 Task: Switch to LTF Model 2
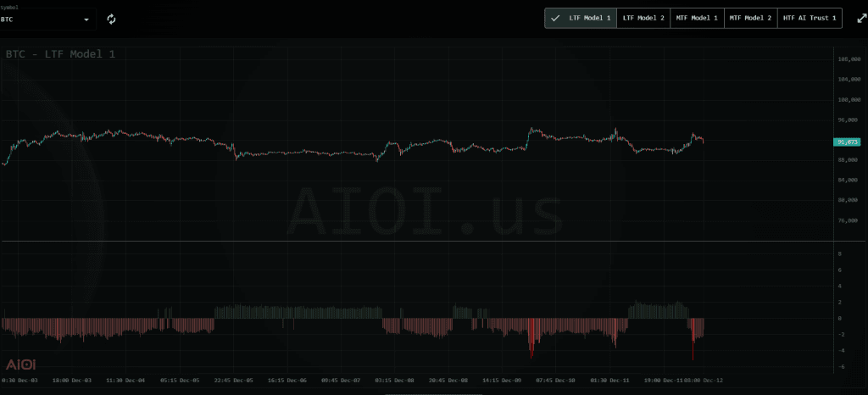643,18
